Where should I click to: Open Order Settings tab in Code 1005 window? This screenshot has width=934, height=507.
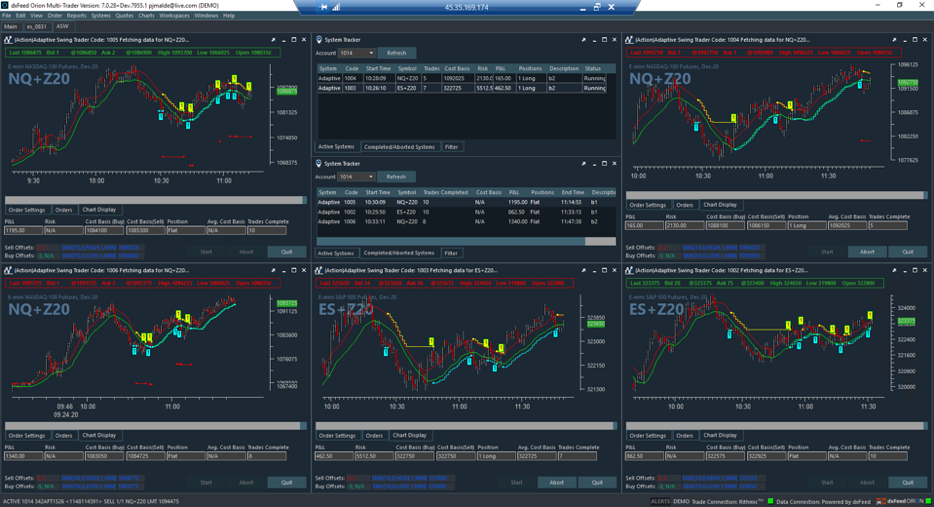27,210
